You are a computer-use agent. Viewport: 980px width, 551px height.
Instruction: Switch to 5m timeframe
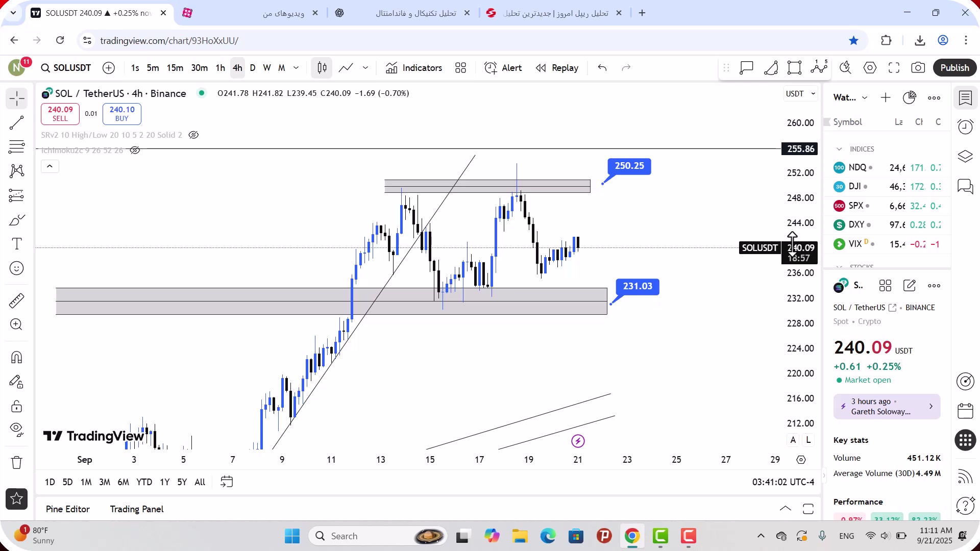point(153,68)
